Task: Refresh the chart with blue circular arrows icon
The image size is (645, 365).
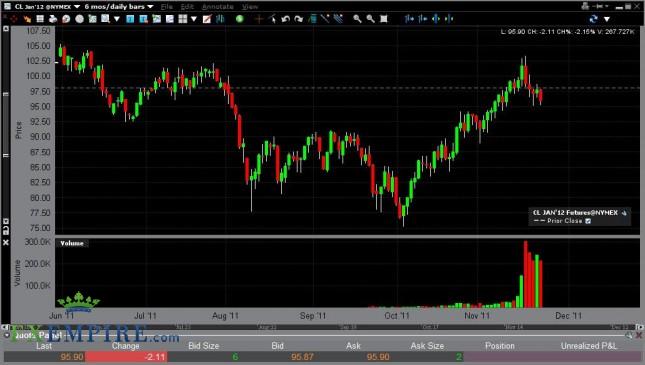Action: click(593, 19)
